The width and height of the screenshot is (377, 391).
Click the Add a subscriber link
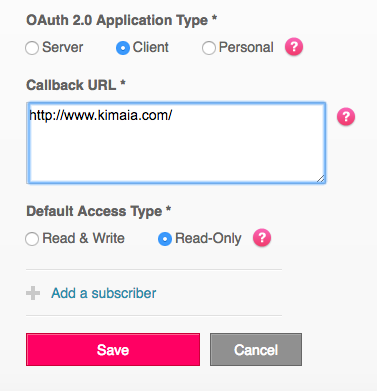(x=104, y=293)
